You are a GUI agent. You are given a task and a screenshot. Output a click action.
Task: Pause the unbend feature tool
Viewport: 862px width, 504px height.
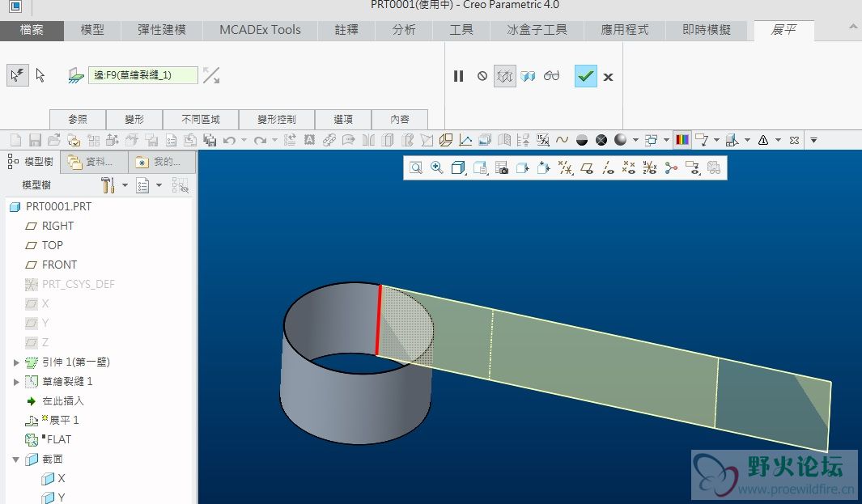point(458,76)
